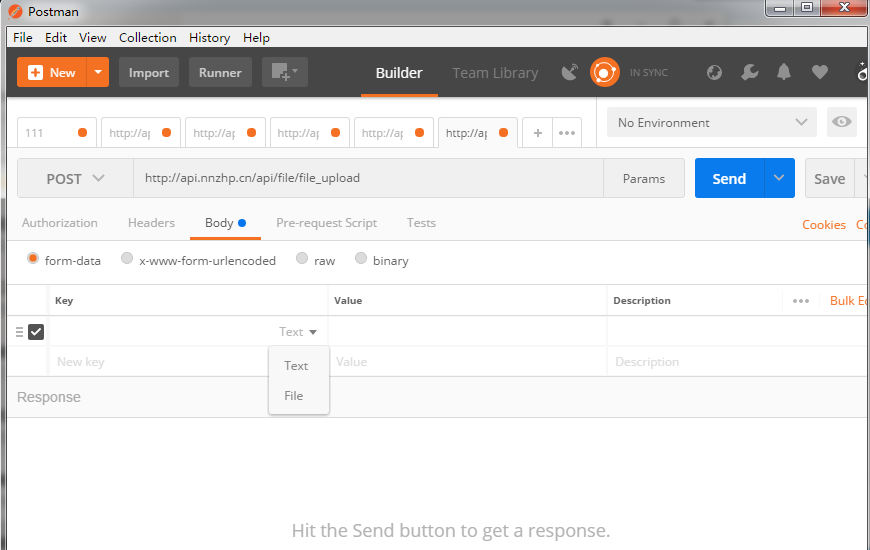Add a new request tab with plus
This screenshot has width=870, height=550.
click(x=537, y=133)
